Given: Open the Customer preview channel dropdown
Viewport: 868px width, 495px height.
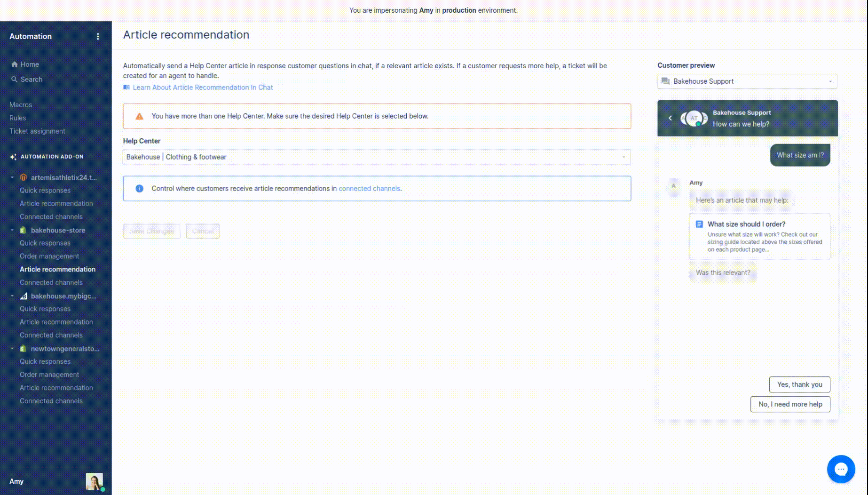Looking at the screenshot, I should [747, 81].
